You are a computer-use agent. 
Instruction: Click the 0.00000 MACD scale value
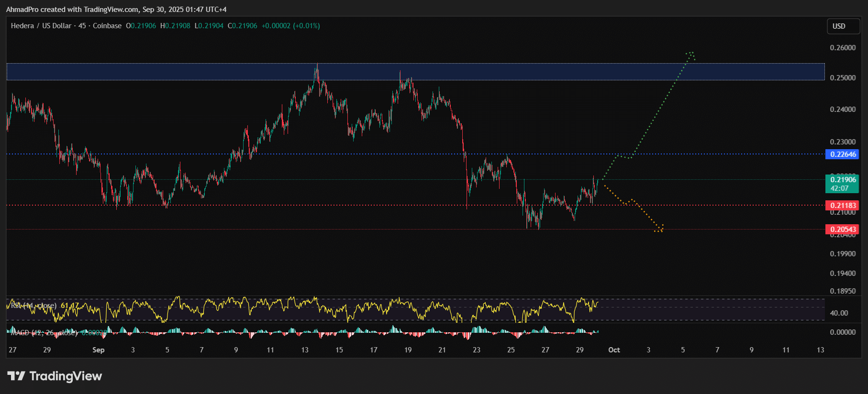point(843,332)
